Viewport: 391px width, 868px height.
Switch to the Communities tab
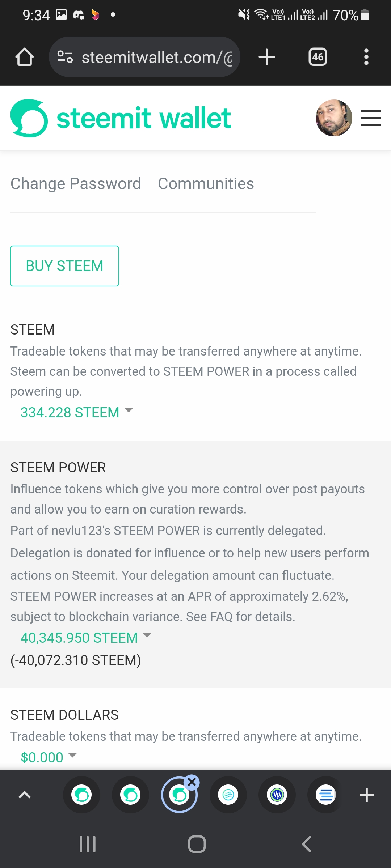point(206,184)
